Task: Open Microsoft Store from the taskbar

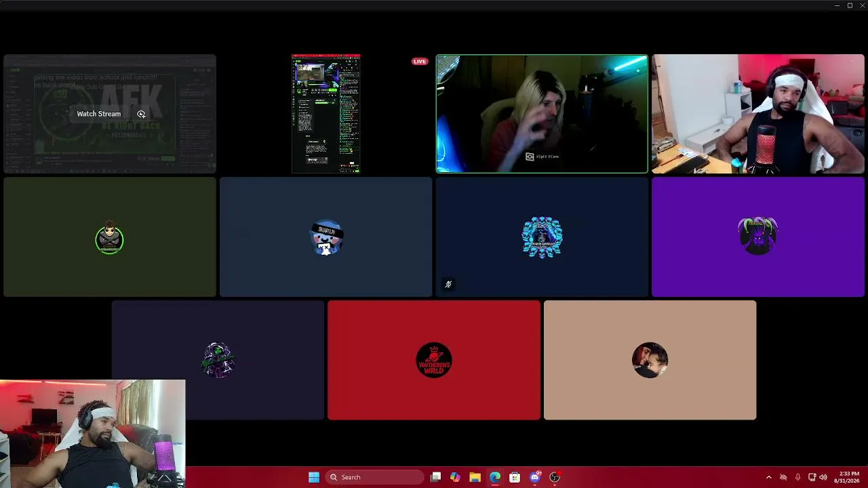Action: coord(515,477)
